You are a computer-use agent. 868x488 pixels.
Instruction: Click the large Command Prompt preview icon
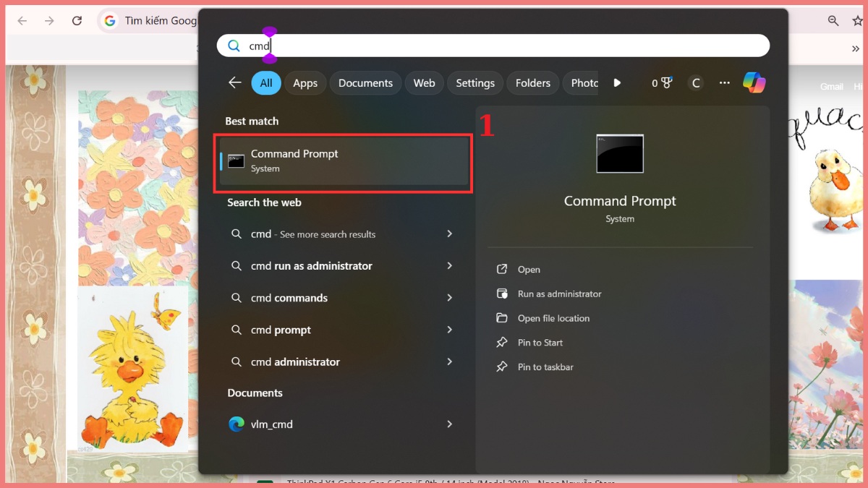pos(619,154)
